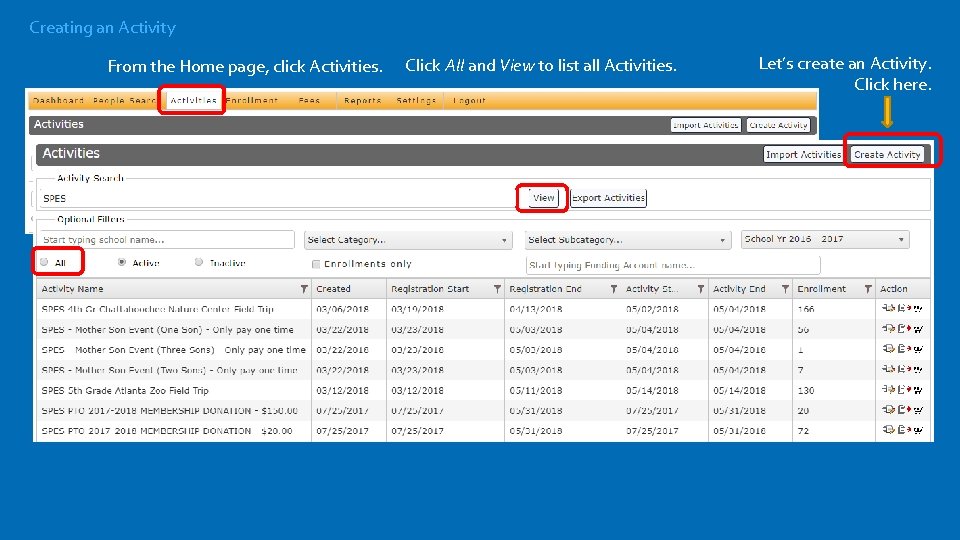The height and width of the screenshot is (540, 960).
Task: Open the Enrollment menu item
Action: pos(252,100)
